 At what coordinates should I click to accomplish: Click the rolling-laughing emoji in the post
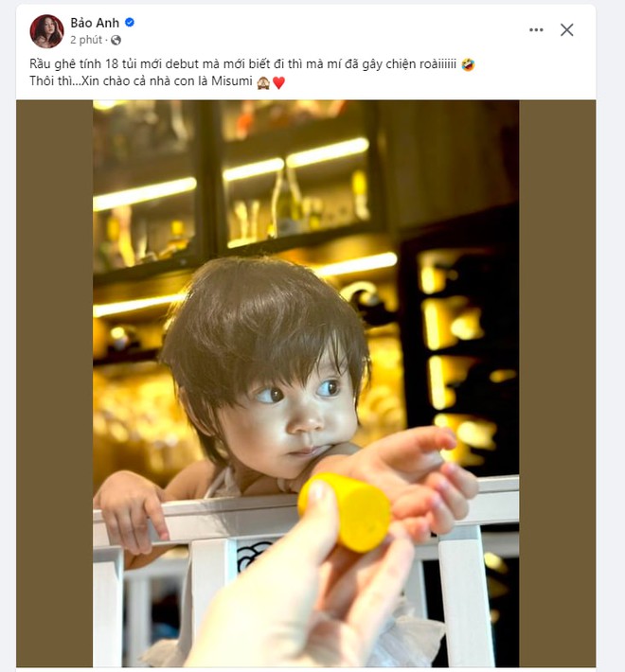[468, 64]
